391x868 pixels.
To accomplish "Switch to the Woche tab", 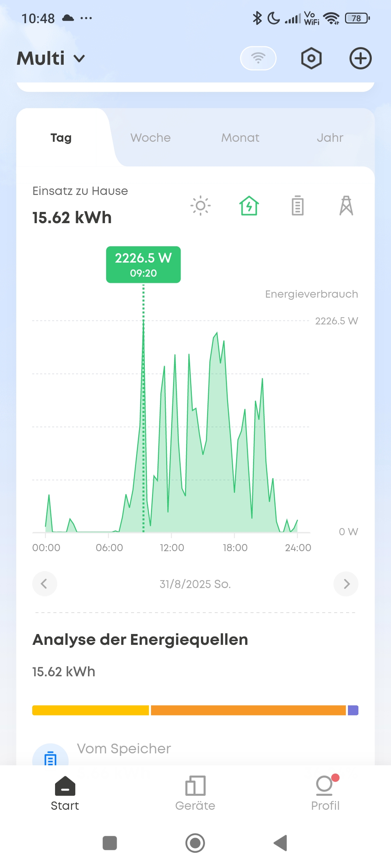I will pyautogui.click(x=151, y=138).
